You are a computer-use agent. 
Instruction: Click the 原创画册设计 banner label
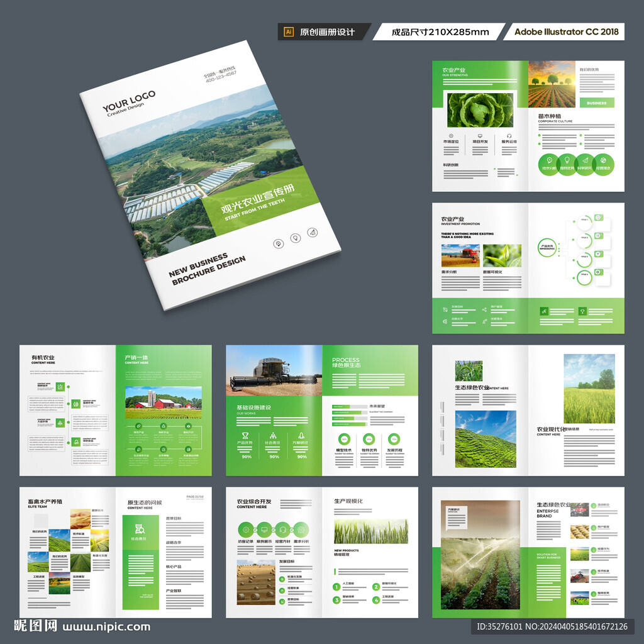[327, 32]
